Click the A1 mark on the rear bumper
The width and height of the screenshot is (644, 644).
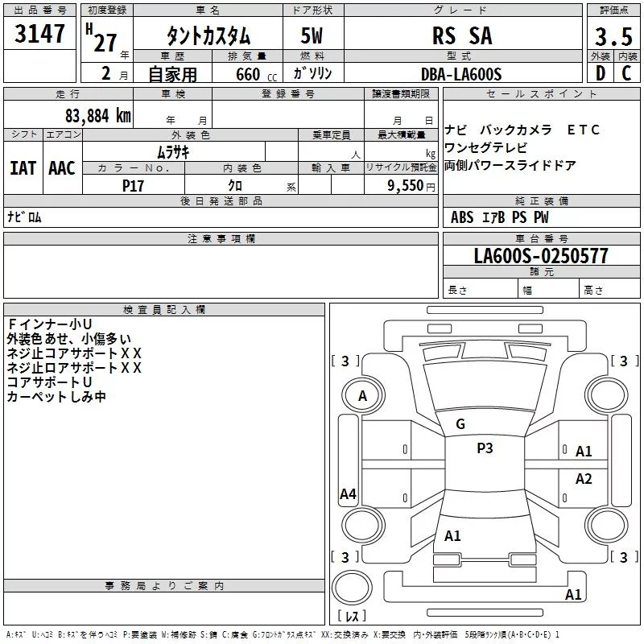pos(573,594)
